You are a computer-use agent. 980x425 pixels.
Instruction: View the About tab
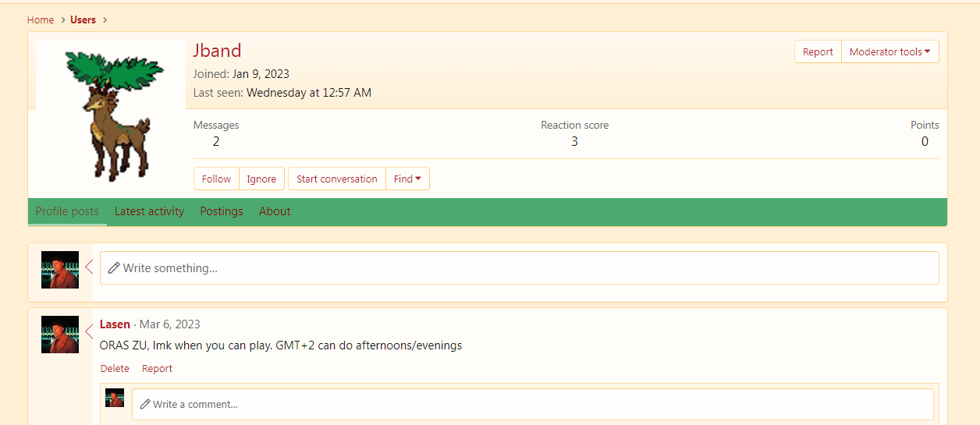click(275, 211)
